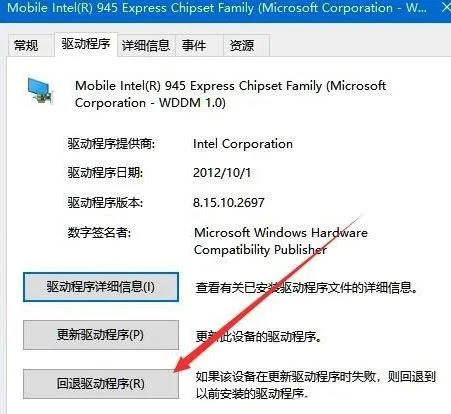Viewport: 451px width, 414px height.
Task: Click the 驱动程序提供商 label
Action: [111, 144]
